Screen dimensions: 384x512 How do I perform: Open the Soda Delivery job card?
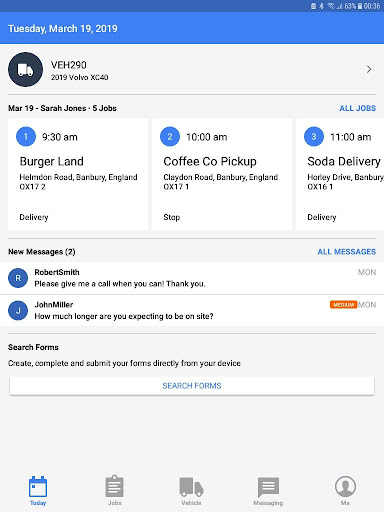340,175
